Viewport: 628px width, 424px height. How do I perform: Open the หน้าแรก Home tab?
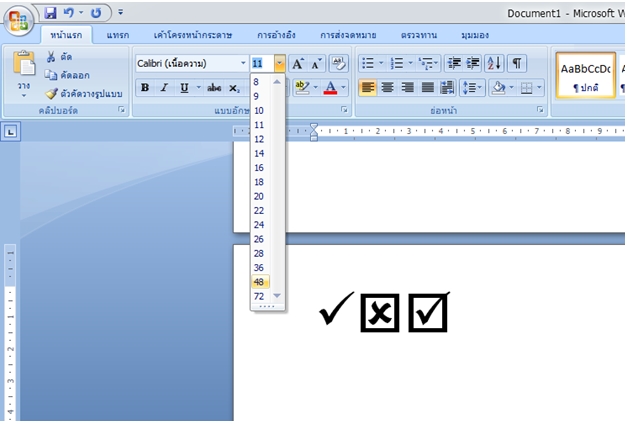point(66,35)
